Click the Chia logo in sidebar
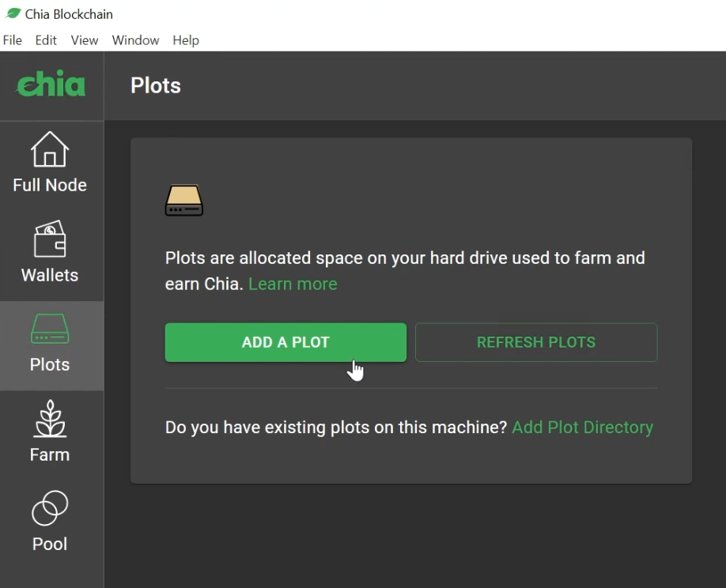 coord(51,84)
